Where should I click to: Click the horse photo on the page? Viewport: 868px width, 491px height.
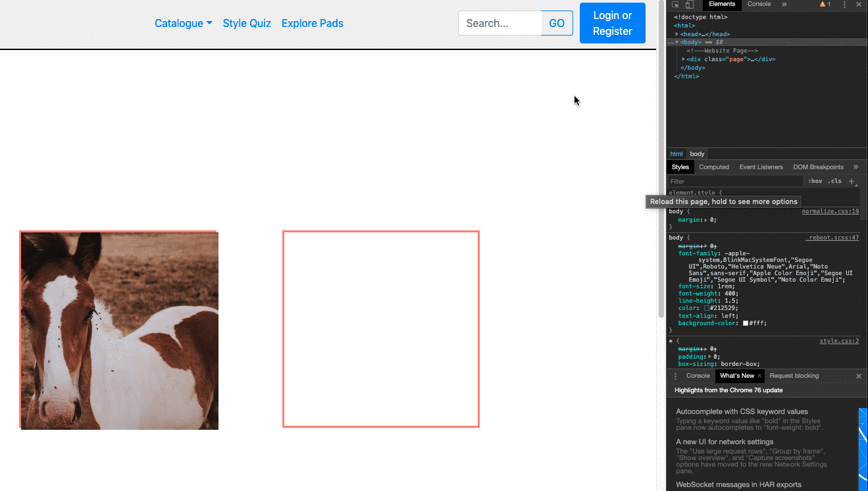118,329
